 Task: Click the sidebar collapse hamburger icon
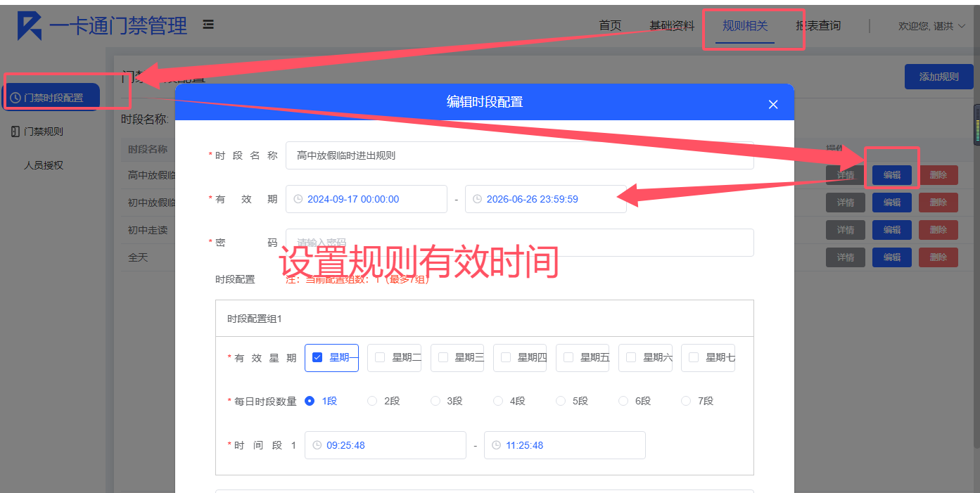tap(208, 25)
